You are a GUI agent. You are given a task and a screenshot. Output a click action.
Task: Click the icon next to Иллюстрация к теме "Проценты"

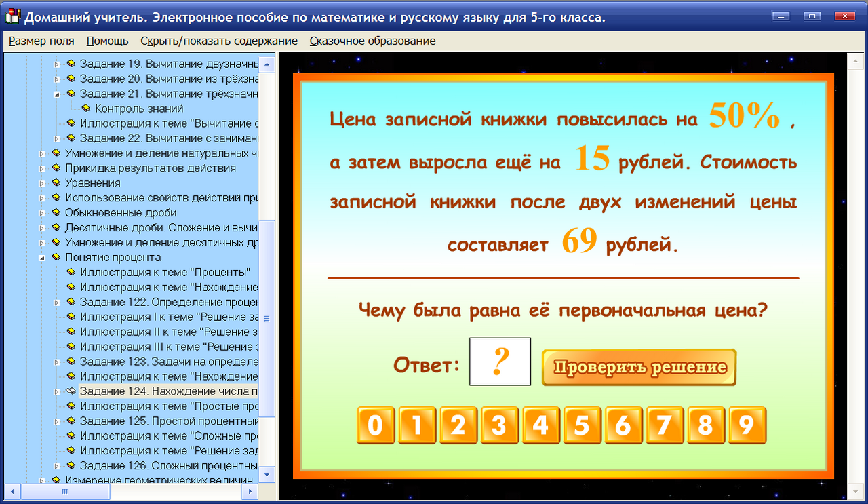click(71, 272)
